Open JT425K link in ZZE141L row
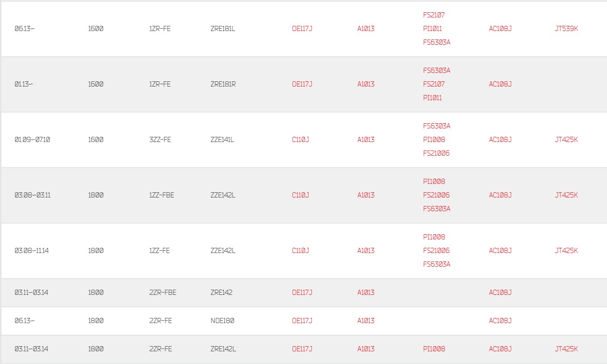The image size is (607, 364). [566, 140]
